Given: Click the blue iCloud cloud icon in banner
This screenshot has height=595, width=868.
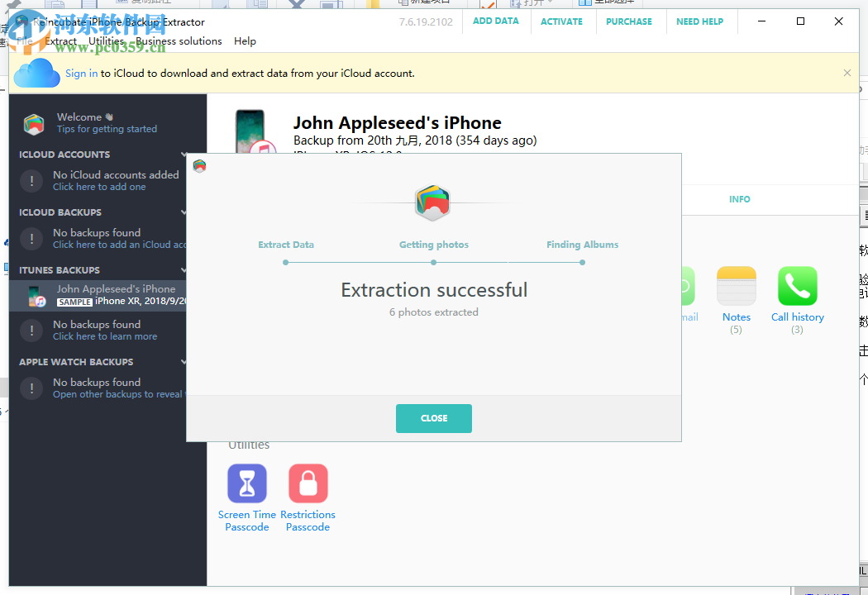Looking at the screenshot, I should pyautogui.click(x=36, y=74).
